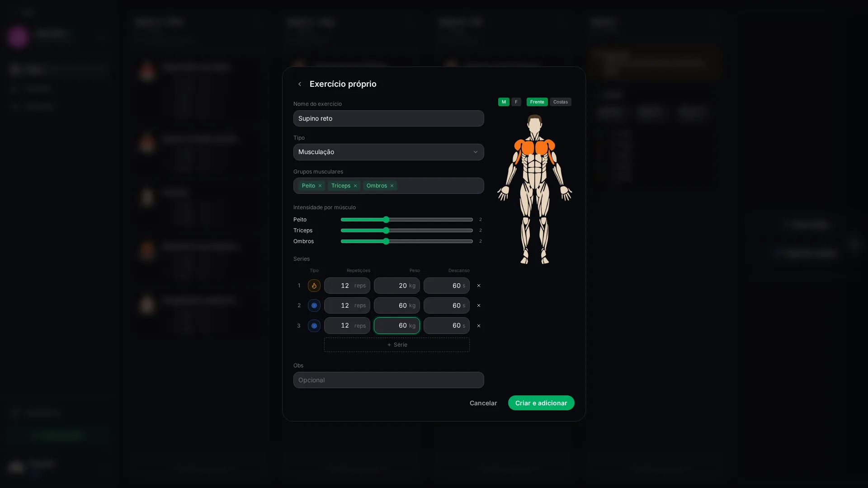Screen dimensions: 868x488
Task: Change series 3 target type icon
Action: pos(314,326)
